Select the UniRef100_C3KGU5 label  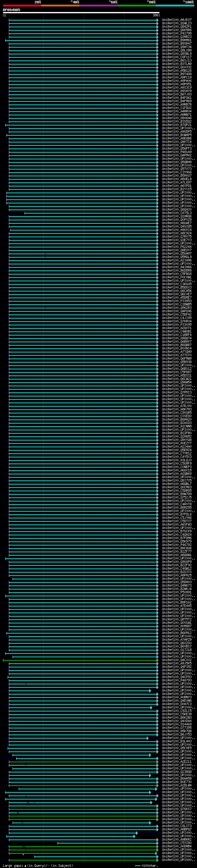[x=176, y=284]
